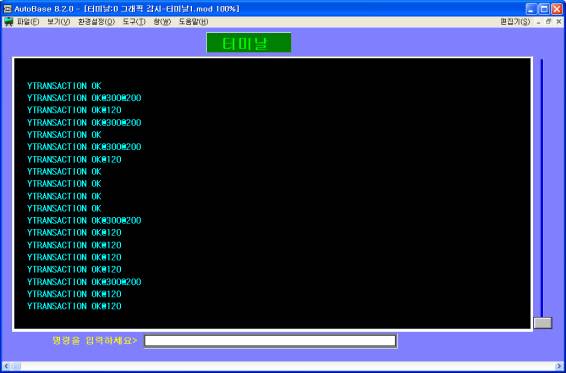The image size is (566, 373).
Task: Click the last YTRANSACTION OK@120 line
Action: pyautogui.click(x=74, y=306)
